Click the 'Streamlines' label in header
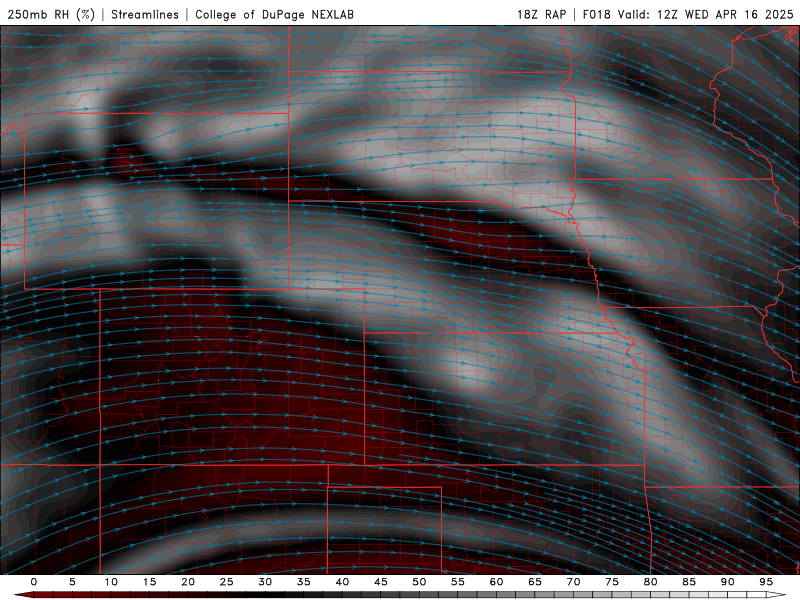 click(x=145, y=14)
